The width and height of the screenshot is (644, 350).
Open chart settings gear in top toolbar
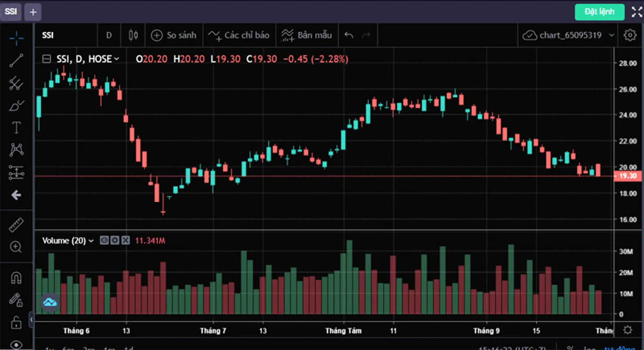point(630,35)
